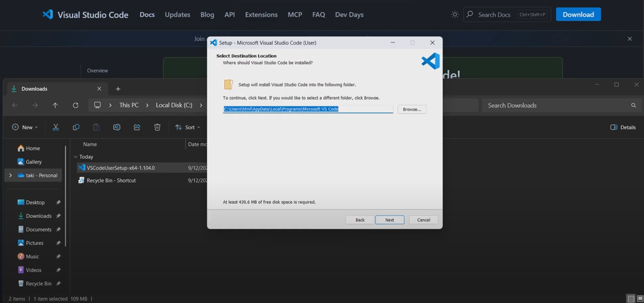Open Extensions in website navigation
This screenshot has height=303, width=644.
tap(261, 15)
